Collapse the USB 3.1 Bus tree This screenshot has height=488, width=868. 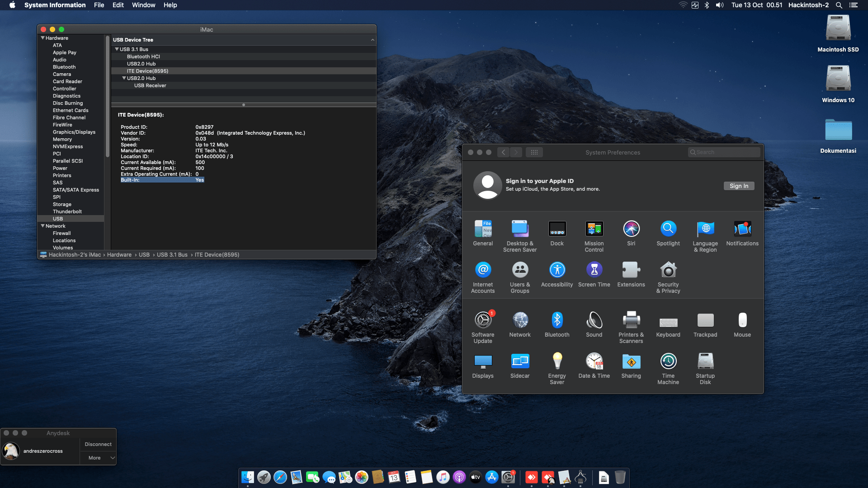117,49
